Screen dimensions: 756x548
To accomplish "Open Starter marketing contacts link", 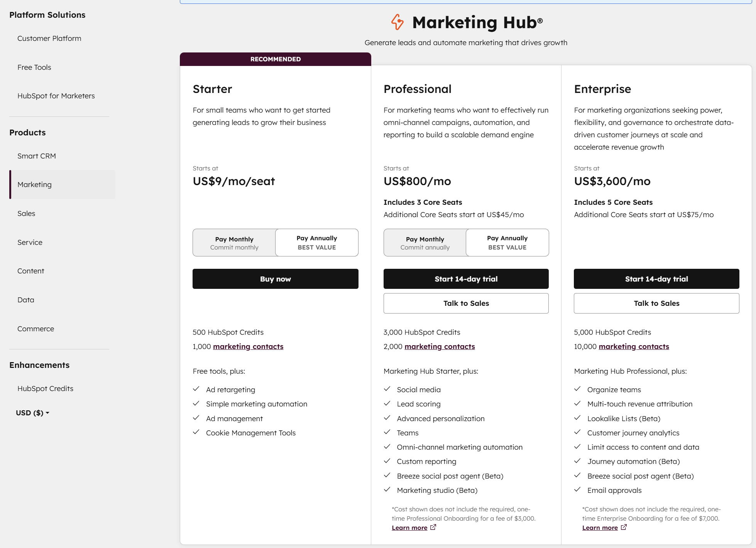I will pyautogui.click(x=248, y=347).
